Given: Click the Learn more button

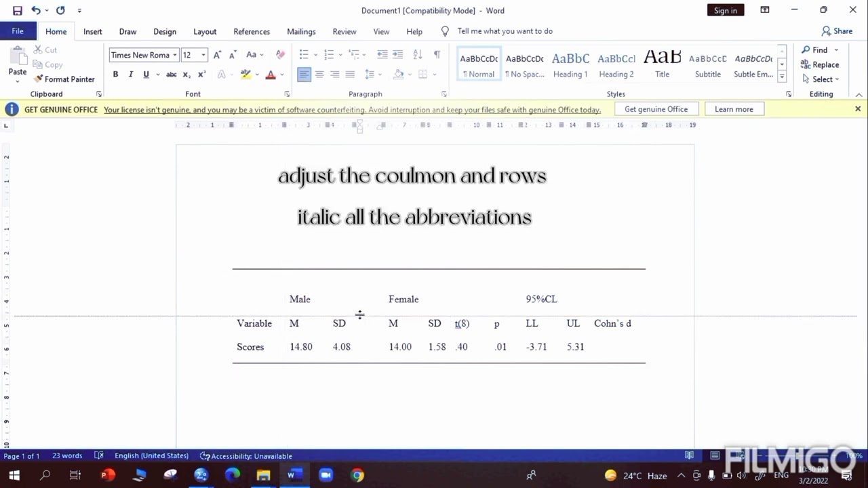Looking at the screenshot, I should pyautogui.click(x=734, y=109).
